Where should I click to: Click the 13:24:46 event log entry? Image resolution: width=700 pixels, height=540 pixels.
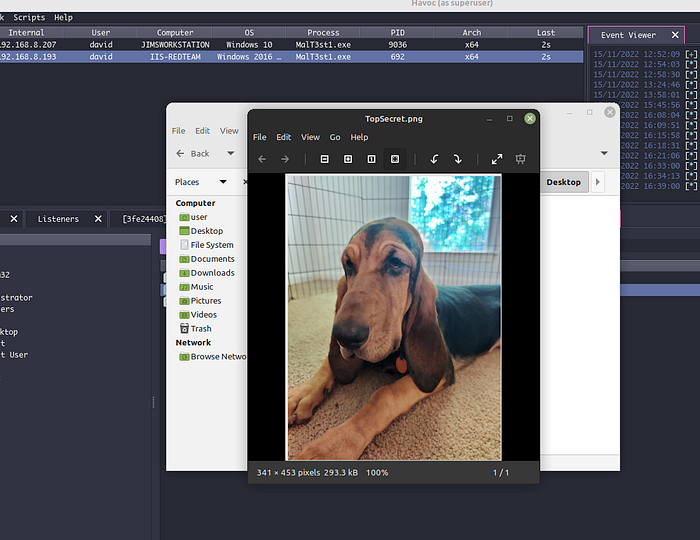(x=644, y=85)
